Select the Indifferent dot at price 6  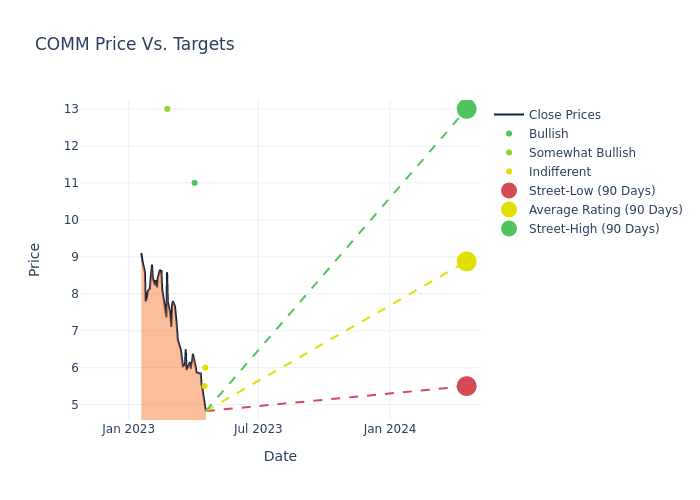205,368
